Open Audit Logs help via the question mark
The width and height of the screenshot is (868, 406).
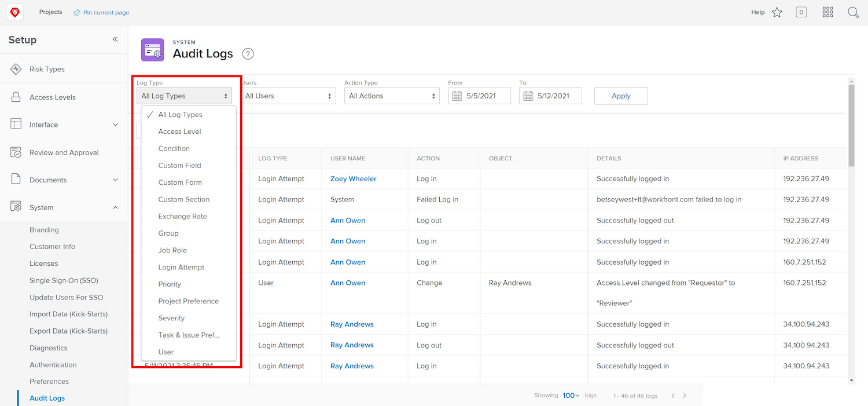248,53
